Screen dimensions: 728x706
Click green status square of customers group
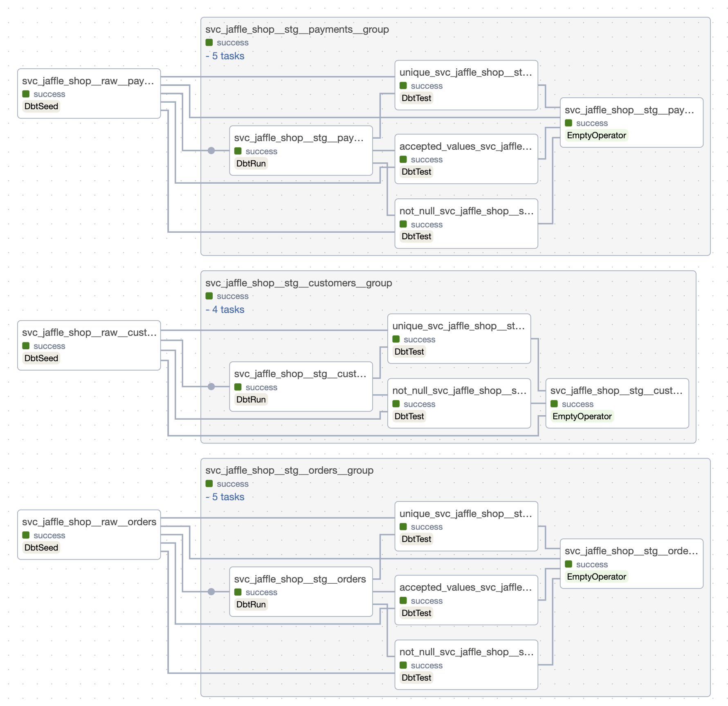coord(209,296)
